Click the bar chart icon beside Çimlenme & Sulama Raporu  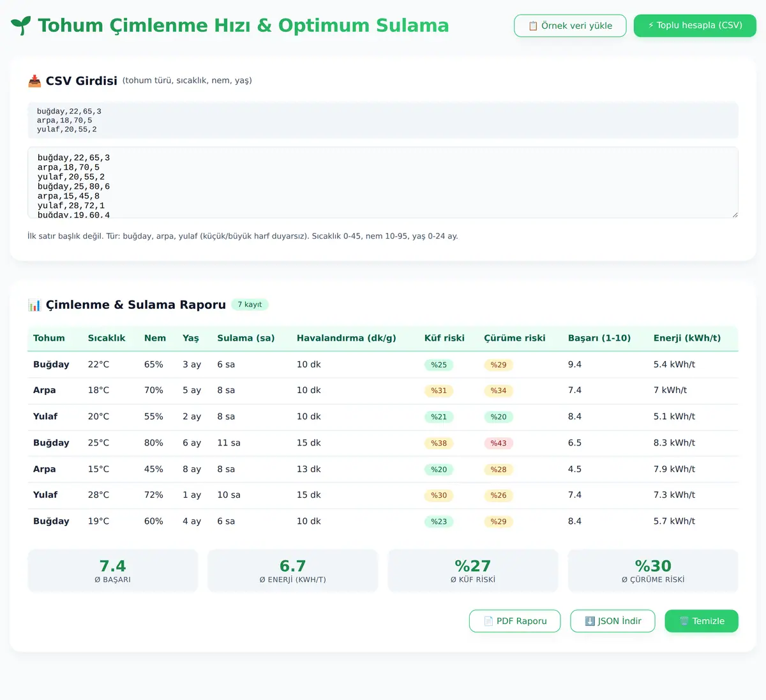(x=34, y=305)
